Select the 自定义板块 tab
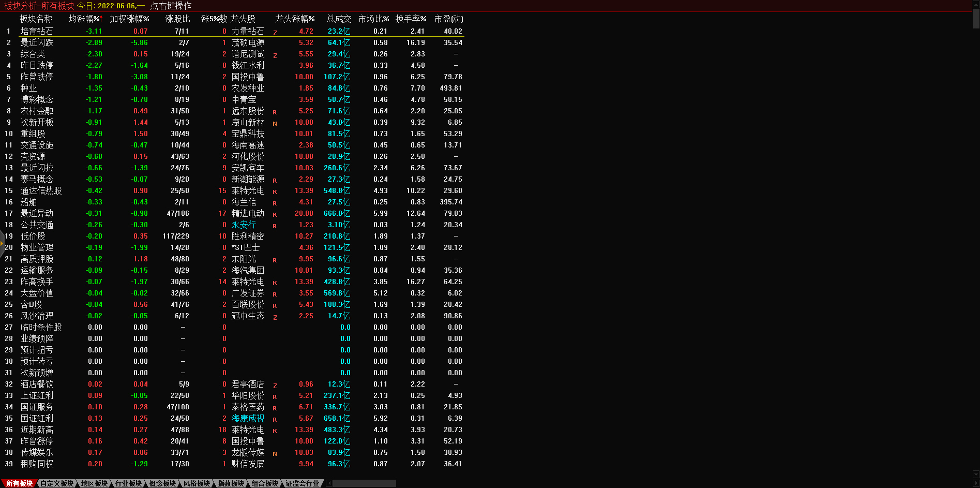 click(57, 483)
